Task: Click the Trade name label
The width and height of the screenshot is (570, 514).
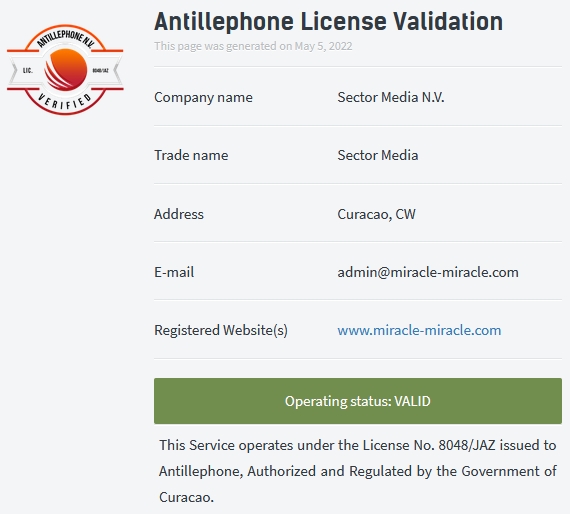Action: (191, 155)
